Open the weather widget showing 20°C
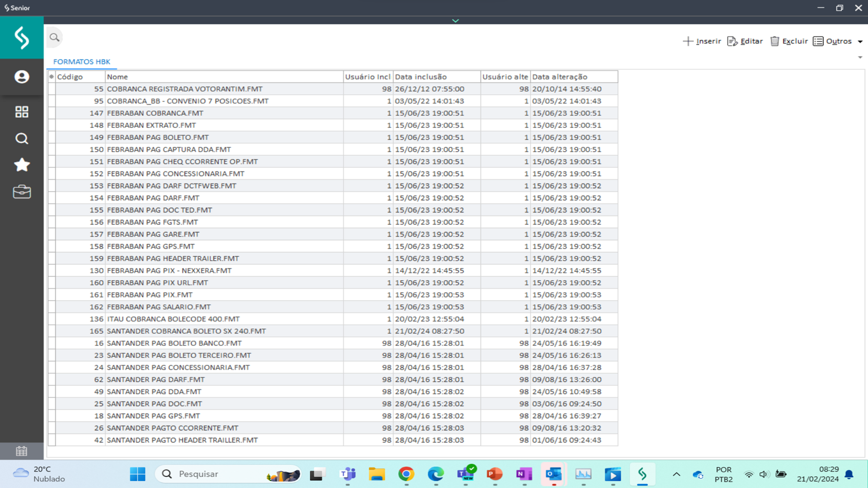 pyautogui.click(x=39, y=474)
